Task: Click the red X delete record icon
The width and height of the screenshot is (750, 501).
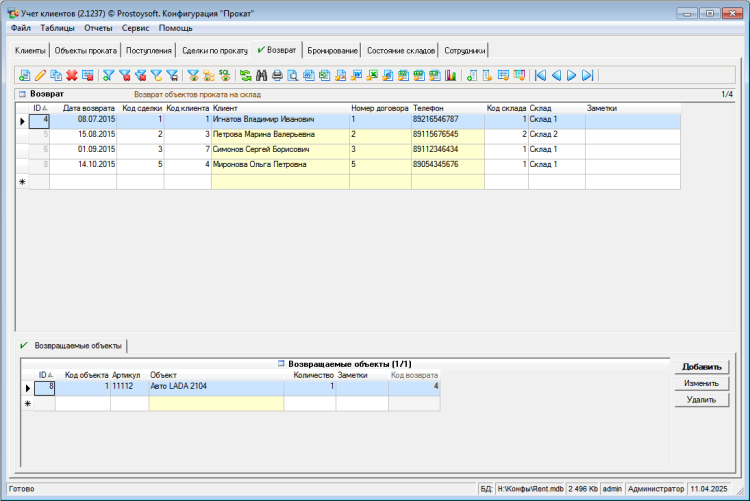Action: pyautogui.click(x=72, y=75)
